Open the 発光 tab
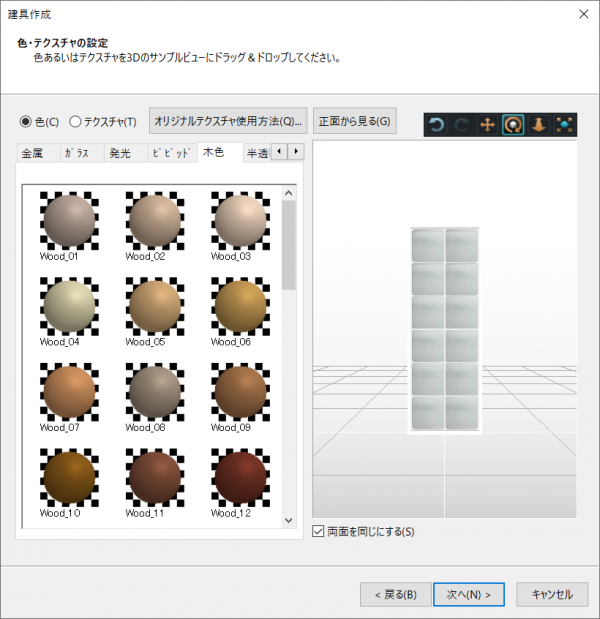Screen dimensions: 600x619 [120, 154]
